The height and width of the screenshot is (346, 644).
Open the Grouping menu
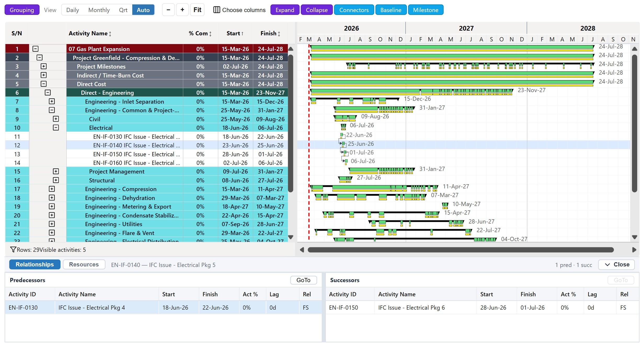22,10
